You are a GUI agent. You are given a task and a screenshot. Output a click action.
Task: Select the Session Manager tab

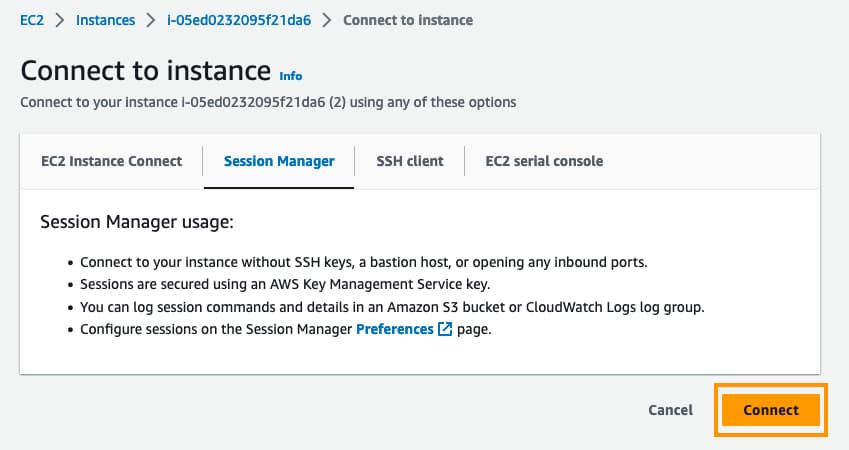point(279,161)
